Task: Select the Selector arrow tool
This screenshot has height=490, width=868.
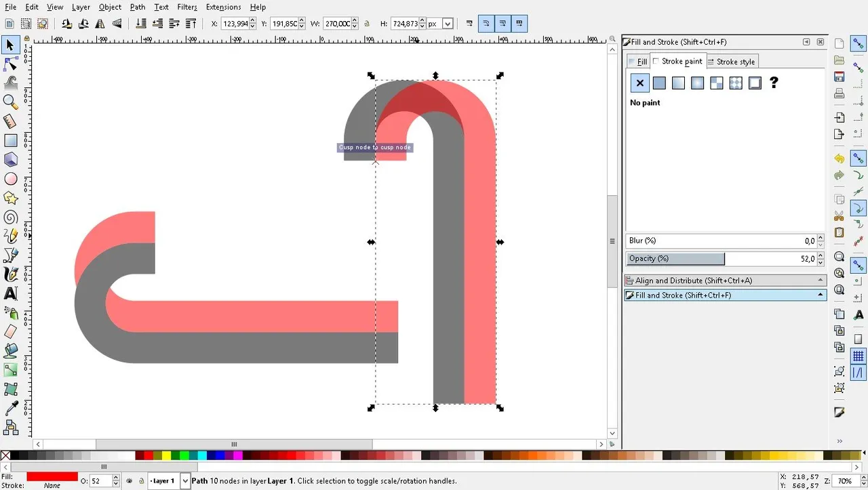Action: (x=10, y=45)
